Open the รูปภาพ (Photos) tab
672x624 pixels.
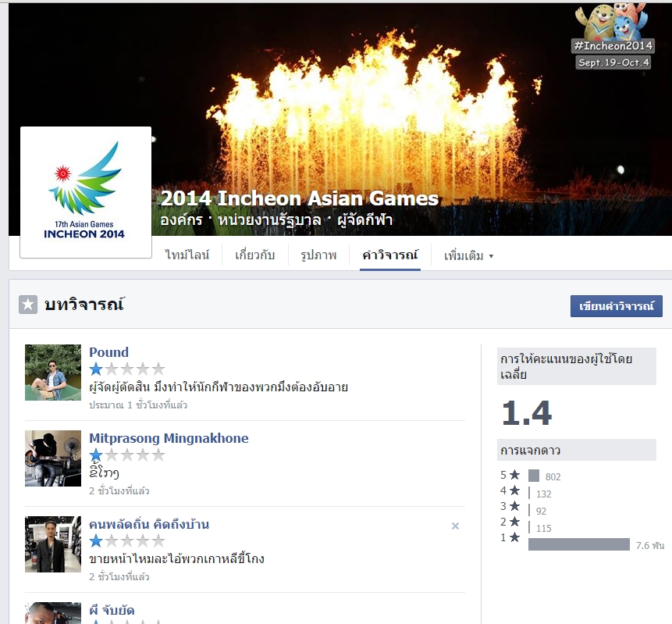[318, 255]
